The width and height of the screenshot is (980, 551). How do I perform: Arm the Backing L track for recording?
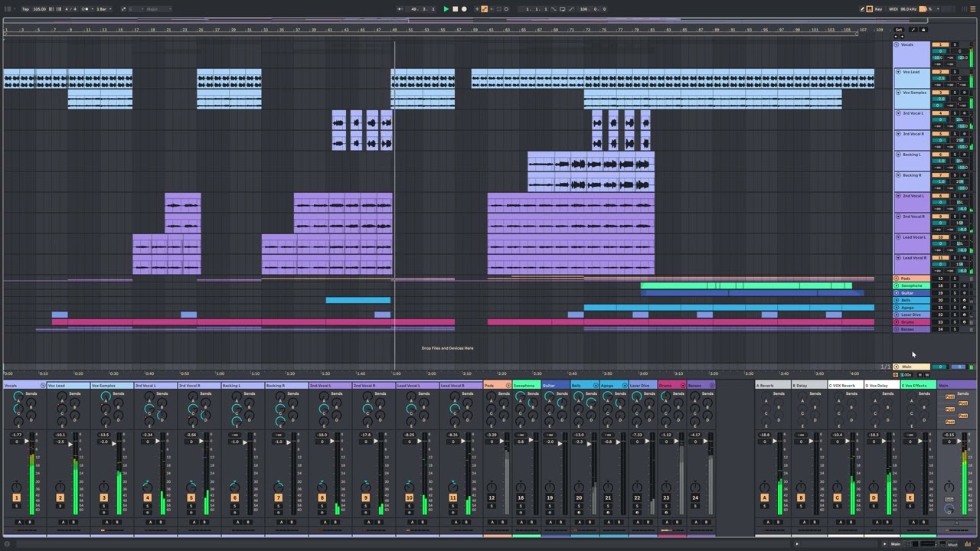coord(234,513)
